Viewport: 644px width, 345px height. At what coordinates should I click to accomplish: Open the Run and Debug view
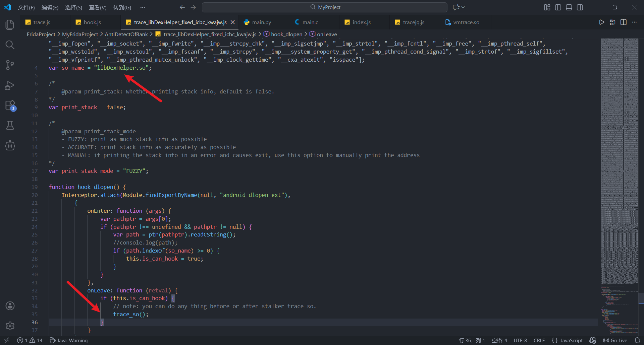tap(10, 85)
